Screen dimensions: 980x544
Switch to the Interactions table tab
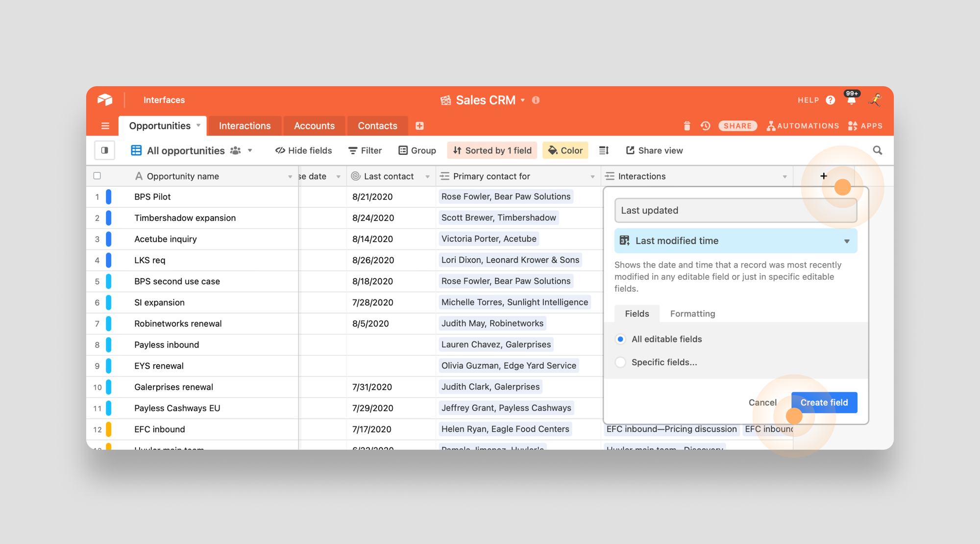[x=245, y=126]
